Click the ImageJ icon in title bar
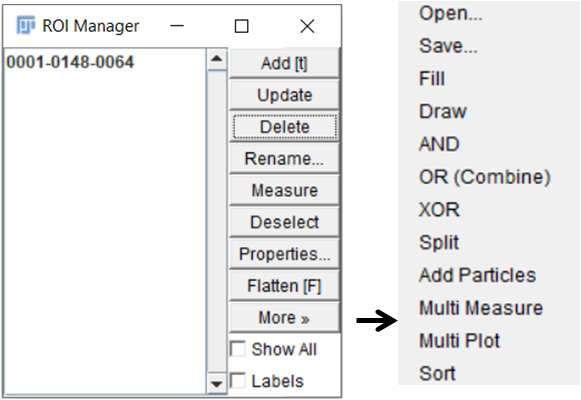Screen dimensions: 581x400 pos(26,25)
